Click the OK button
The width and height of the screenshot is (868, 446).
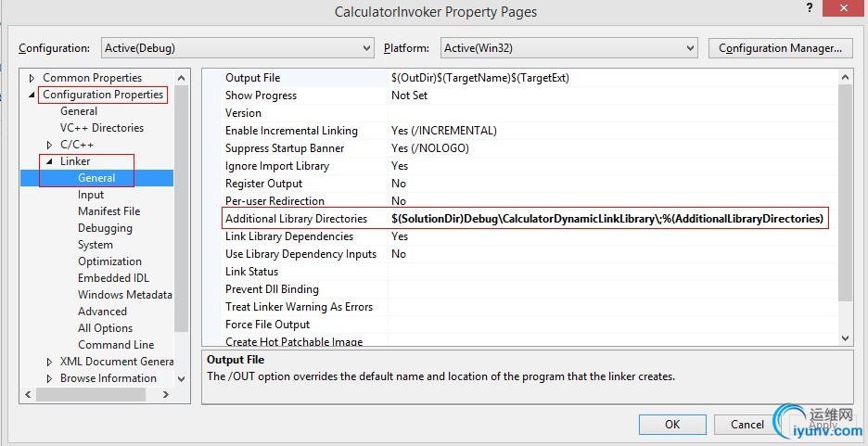tap(672, 425)
